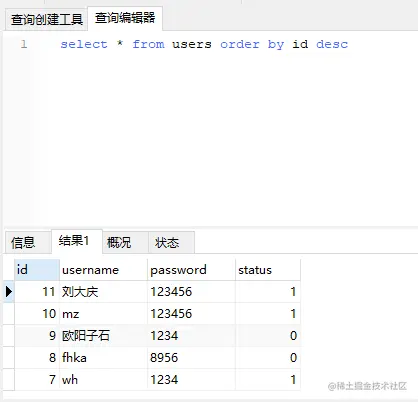Open the 信息 results tab
Screen dimensions: 418x402
[x=28, y=242]
